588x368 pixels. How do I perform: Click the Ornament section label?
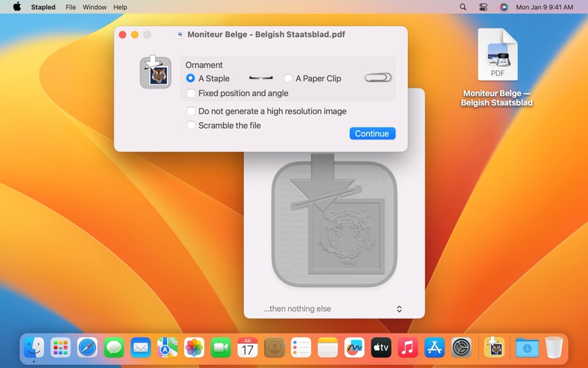click(204, 65)
